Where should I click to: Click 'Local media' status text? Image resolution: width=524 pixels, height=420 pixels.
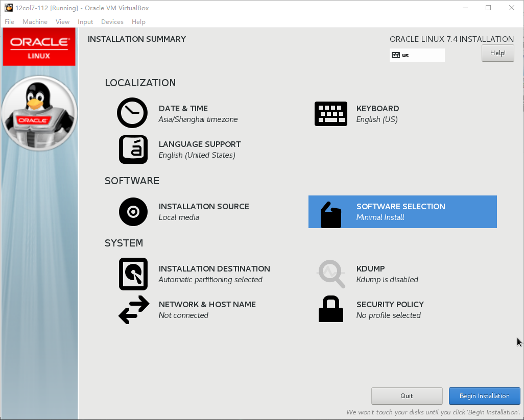pos(179,217)
